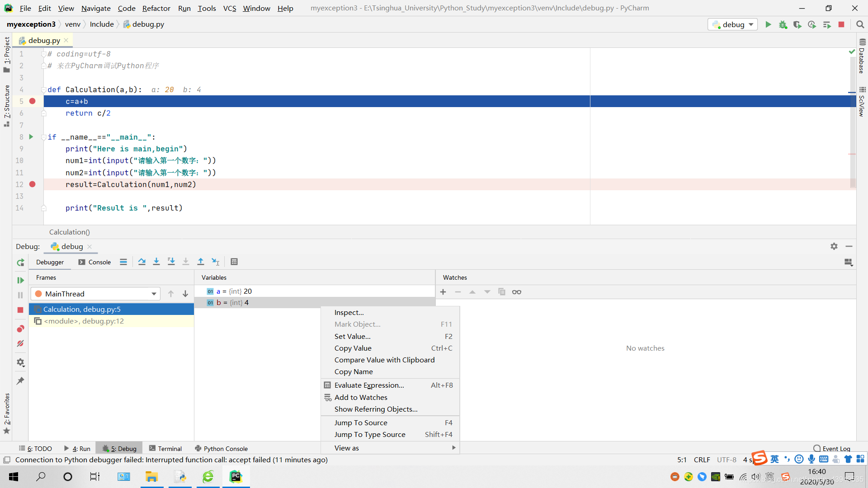The height and width of the screenshot is (488, 868).
Task: Select the <module>, debug.py:12 frame
Action: coord(111,321)
